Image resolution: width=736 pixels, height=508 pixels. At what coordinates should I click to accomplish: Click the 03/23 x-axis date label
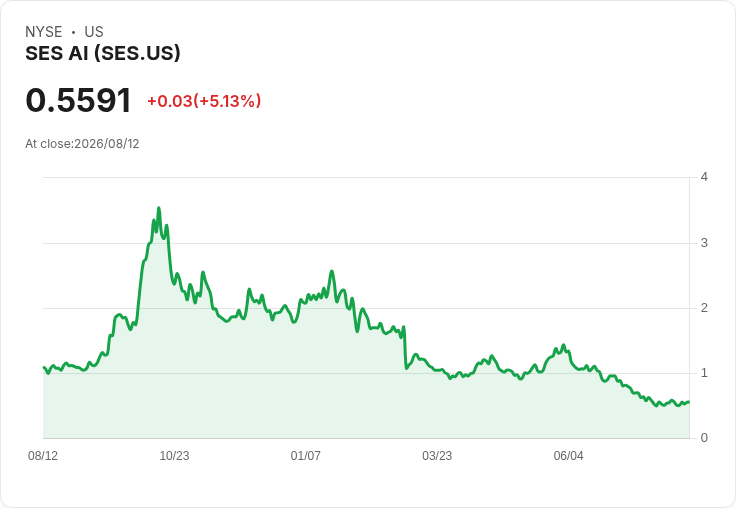437,455
